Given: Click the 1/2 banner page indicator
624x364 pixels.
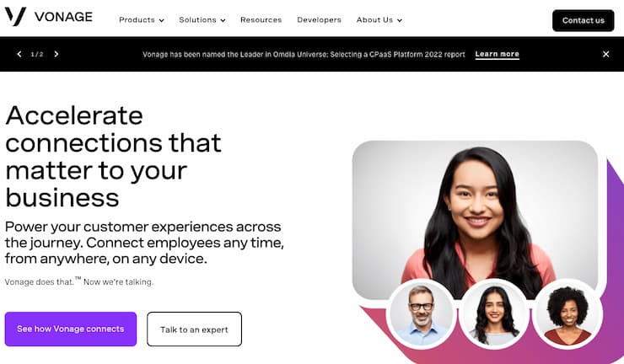Looking at the screenshot, I should 37,54.
